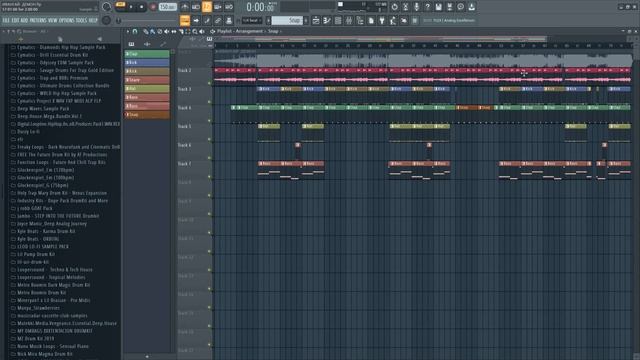This screenshot has width=640, height=360.
Task: Mute Track 5 via its green dot
Action: point(210,139)
